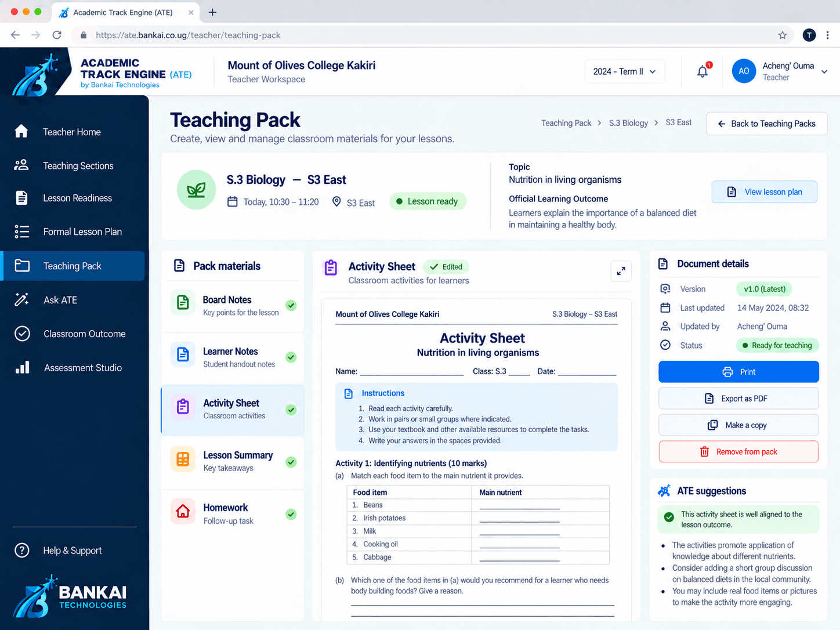Click the Learner Notes blue icon
Screen dimensions: 840x630
183,354
